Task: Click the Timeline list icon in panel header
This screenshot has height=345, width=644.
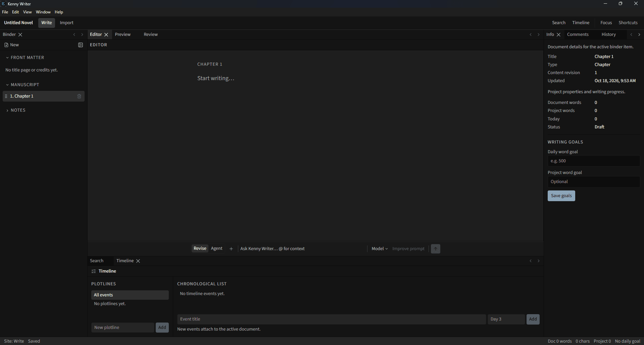Action: click(94, 271)
